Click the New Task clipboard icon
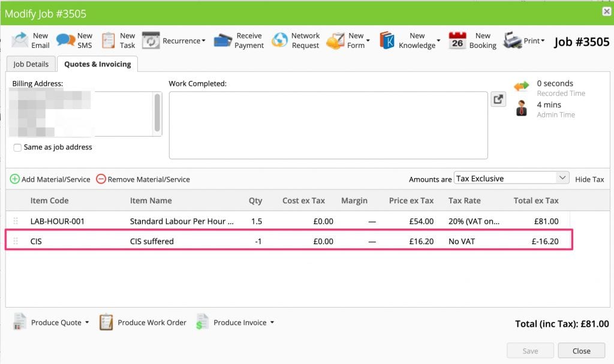The height and width of the screenshot is (364, 614). [x=109, y=41]
